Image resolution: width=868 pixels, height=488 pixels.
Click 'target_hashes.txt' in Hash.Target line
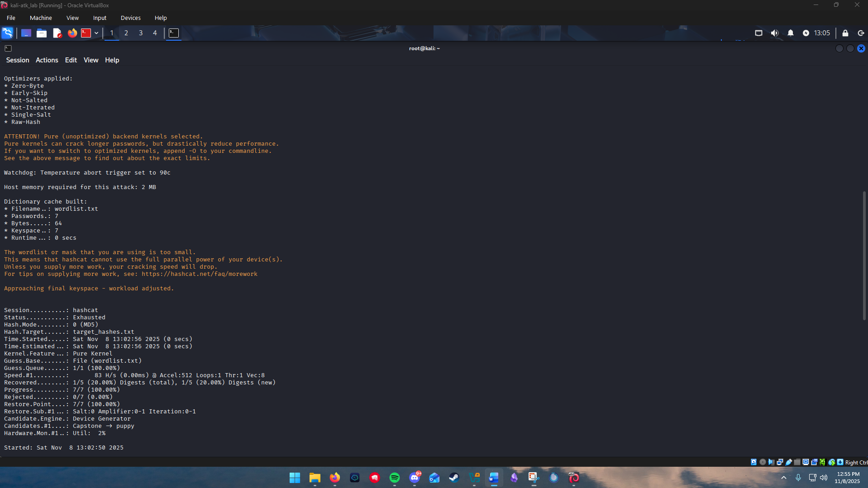pos(104,332)
